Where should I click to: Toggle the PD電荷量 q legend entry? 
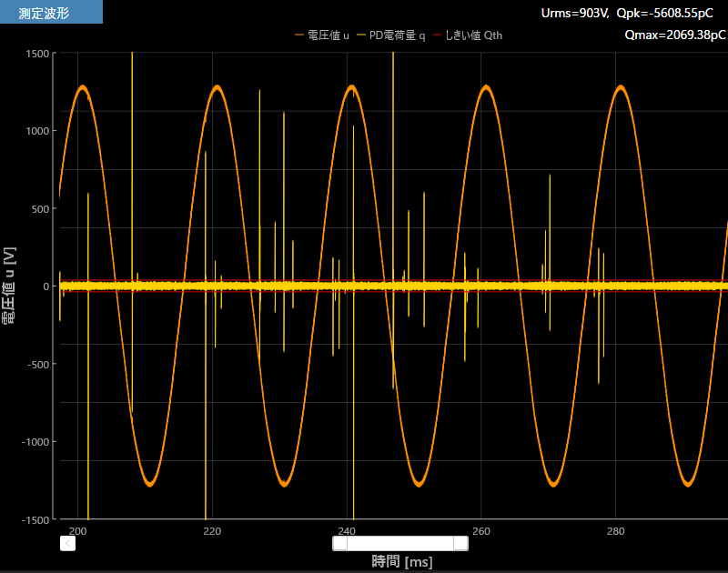click(391, 35)
